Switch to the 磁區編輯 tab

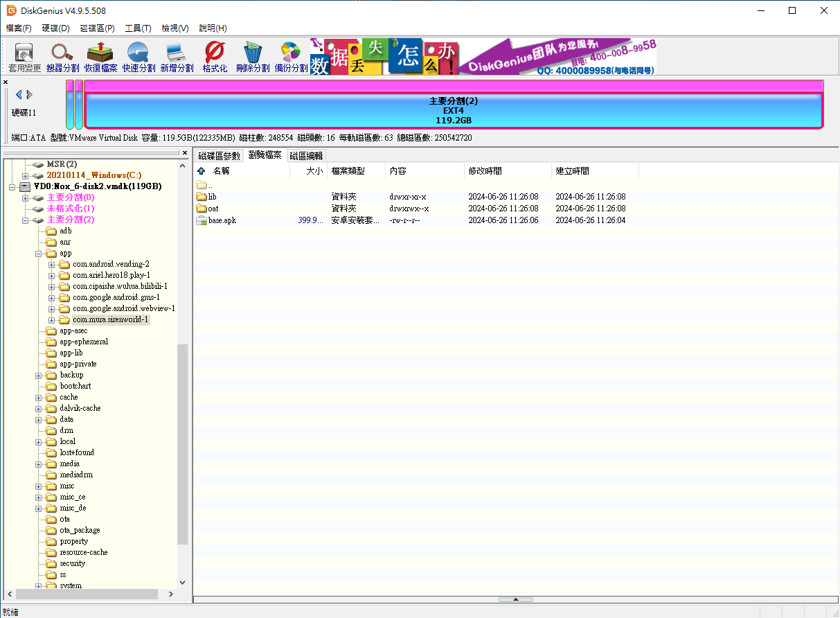tap(306, 156)
